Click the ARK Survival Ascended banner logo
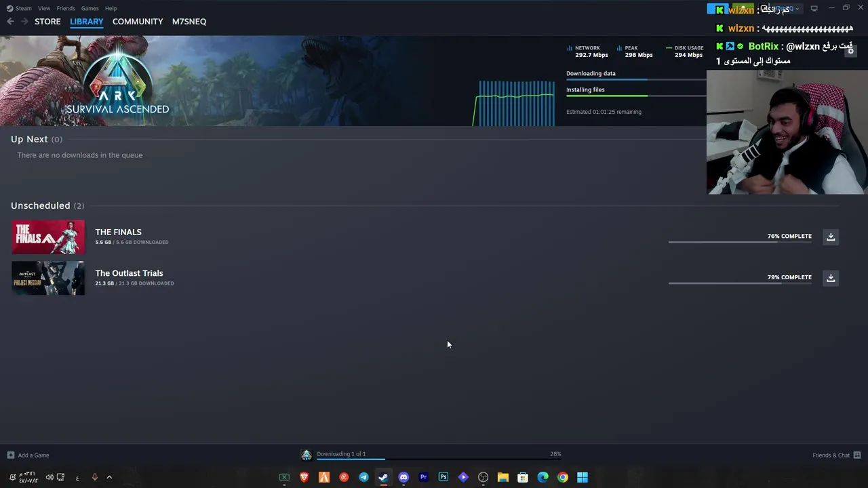 [118, 80]
